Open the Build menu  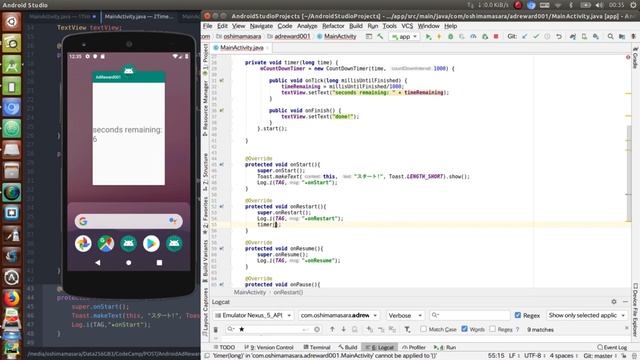click(x=356, y=26)
